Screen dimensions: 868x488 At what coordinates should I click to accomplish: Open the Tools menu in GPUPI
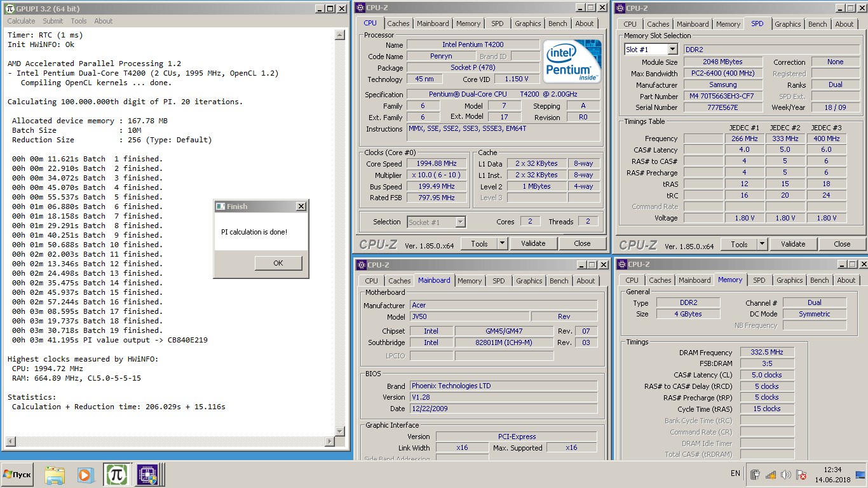79,21
